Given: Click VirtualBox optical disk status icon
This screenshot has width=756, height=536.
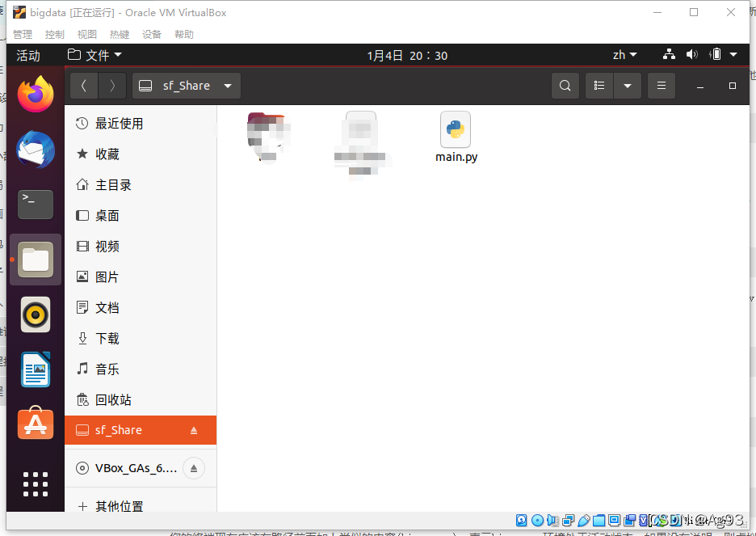Looking at the screenshot, I should [537, 520].
